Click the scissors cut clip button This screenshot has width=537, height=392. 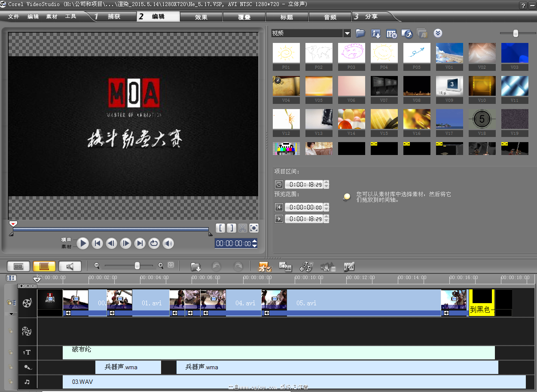(242, 228)
